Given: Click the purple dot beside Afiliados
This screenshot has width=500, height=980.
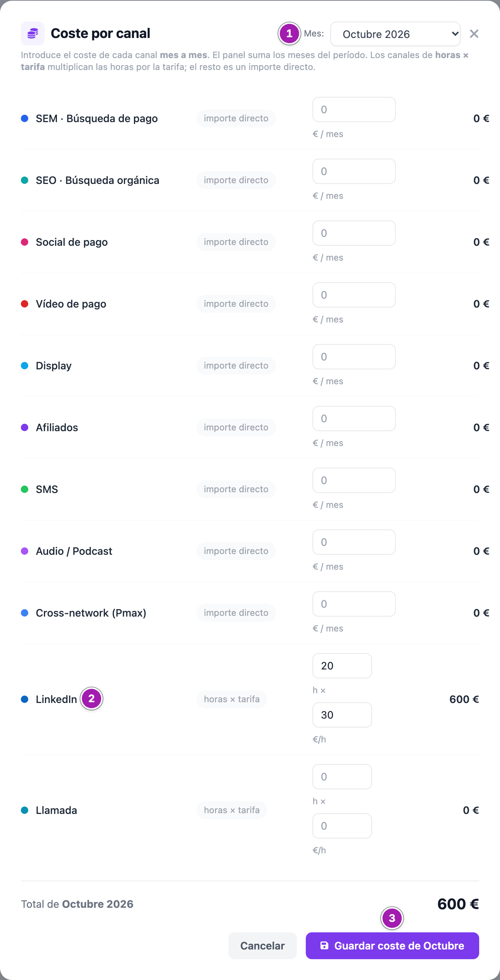Looking at the screenshot, I should (x=25, y=427).
